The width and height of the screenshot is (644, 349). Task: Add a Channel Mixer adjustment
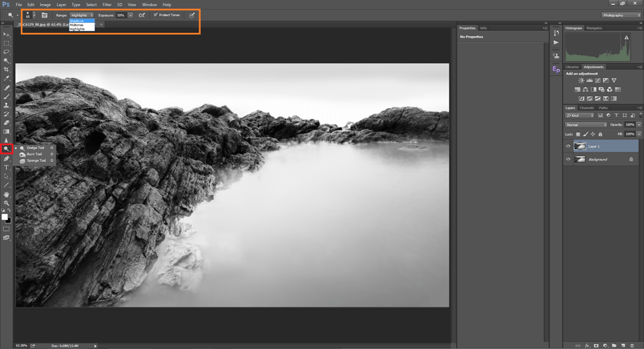[610, 89]
